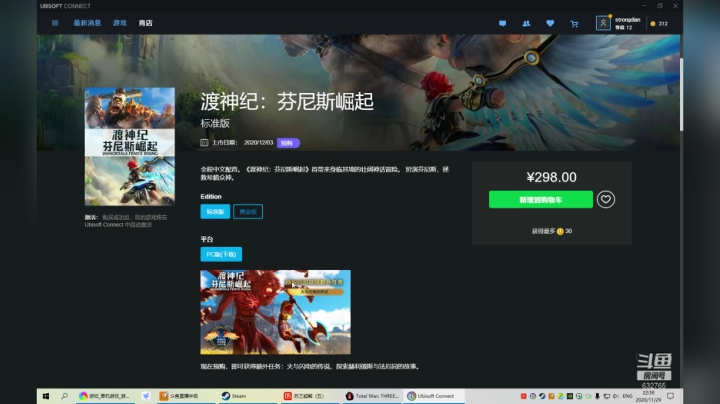Select the 黄金版 gold edition
Image resolution: width=720 pixels, height=404 pixels.
248,212
